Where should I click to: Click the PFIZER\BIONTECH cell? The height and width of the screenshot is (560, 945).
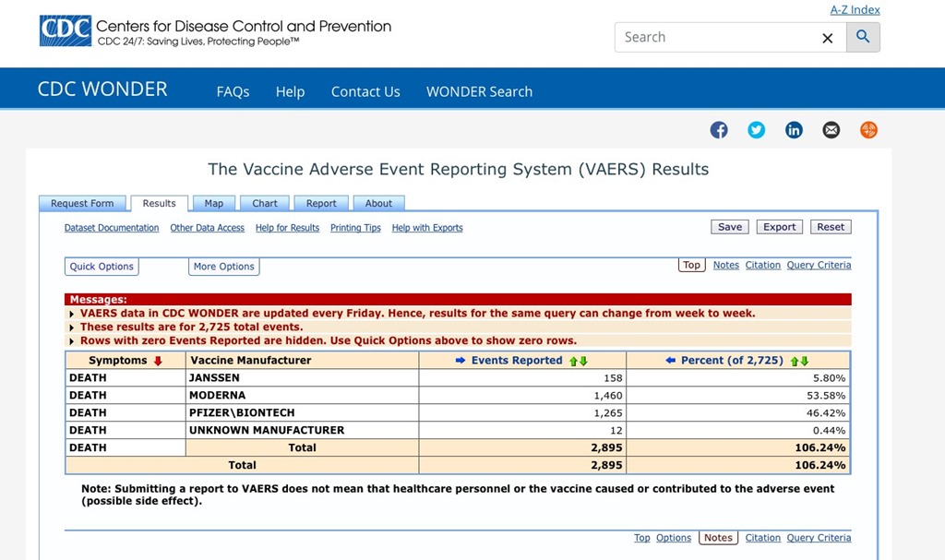click(302, 413)
